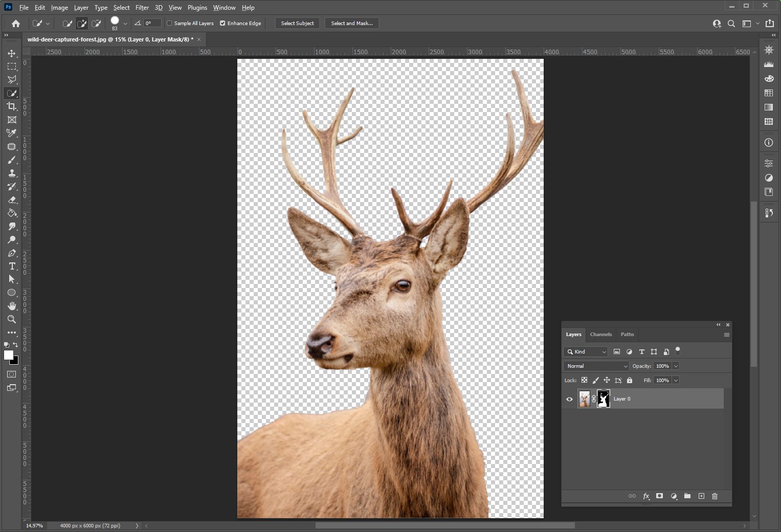Select the Zoom tool
781x532 pixels.
12,319
